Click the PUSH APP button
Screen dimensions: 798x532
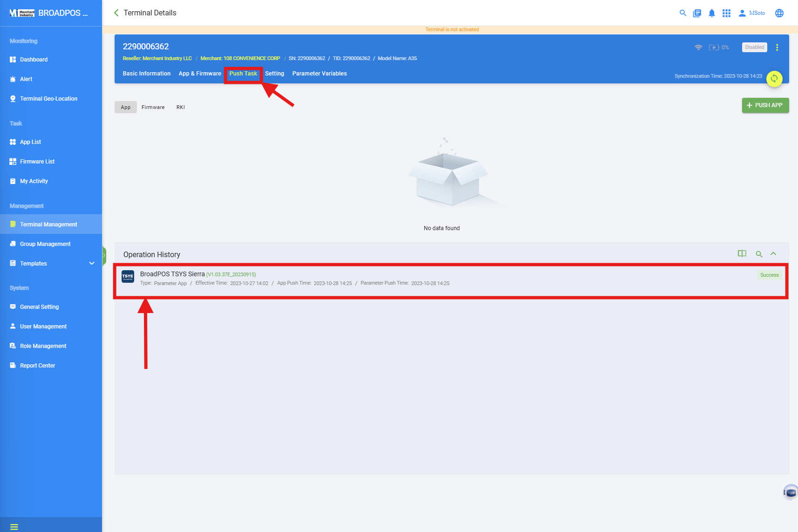(765, 105)
